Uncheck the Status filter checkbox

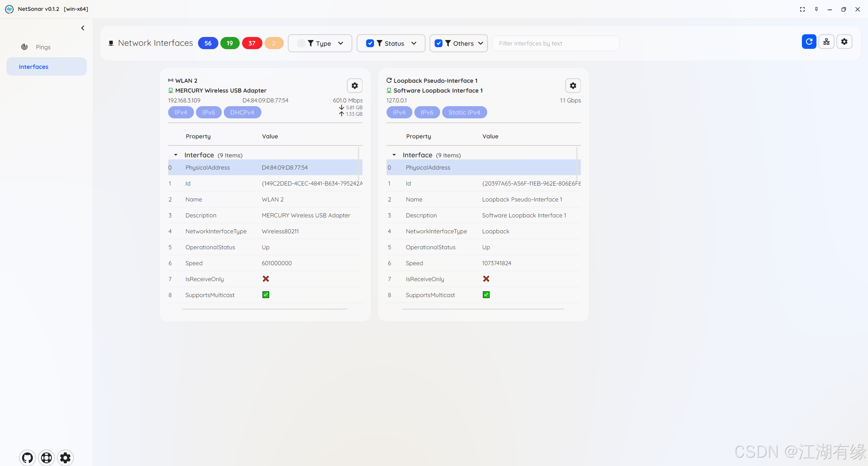[x=370, y=43]
